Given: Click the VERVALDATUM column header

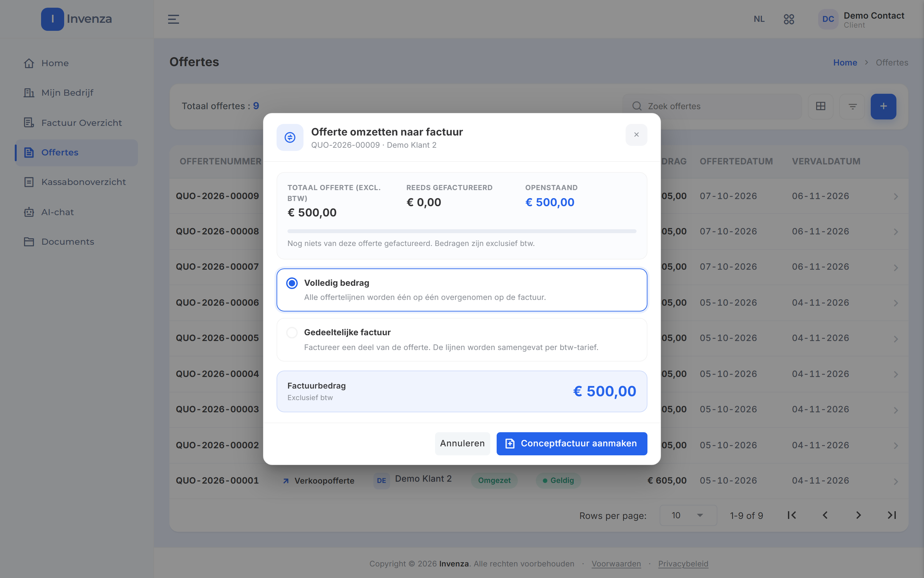Looking at the screenshot, I should 826,161.
